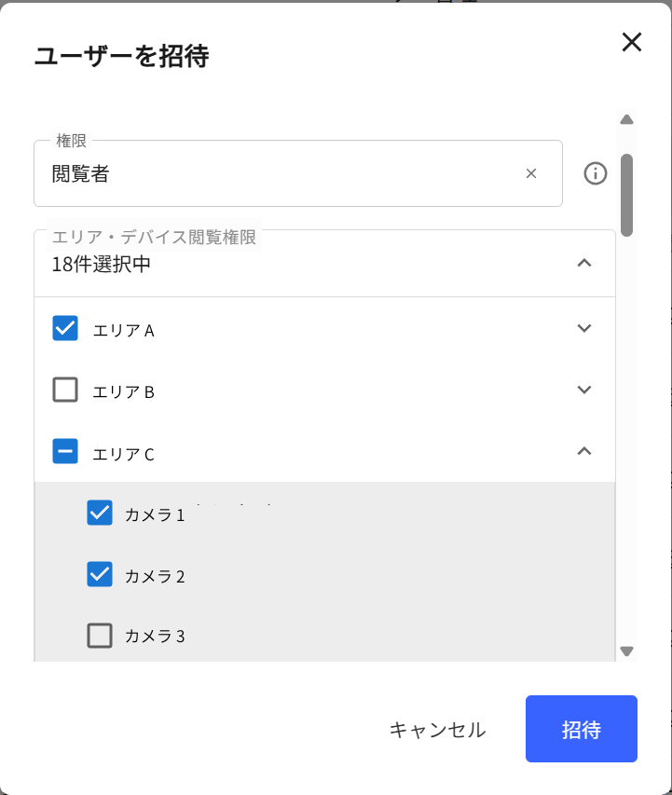Click the scroll down arrow
Image resolution: width=672 pixels, height=795 pixels.
[627, 651]
